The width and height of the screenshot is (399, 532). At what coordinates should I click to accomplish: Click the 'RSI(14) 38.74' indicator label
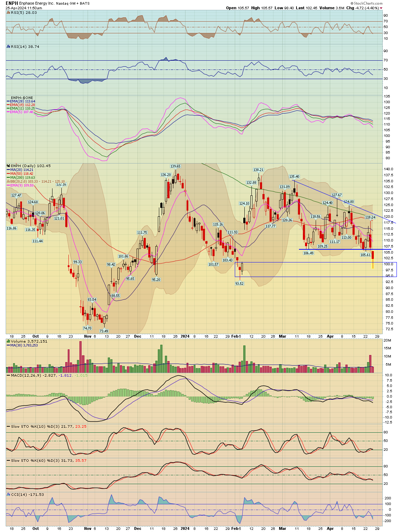25,46
